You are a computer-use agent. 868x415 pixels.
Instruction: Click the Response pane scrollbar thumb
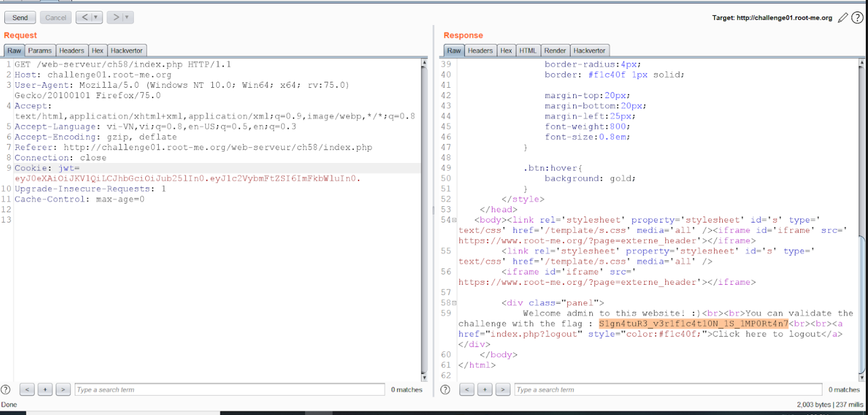(862, 305)
